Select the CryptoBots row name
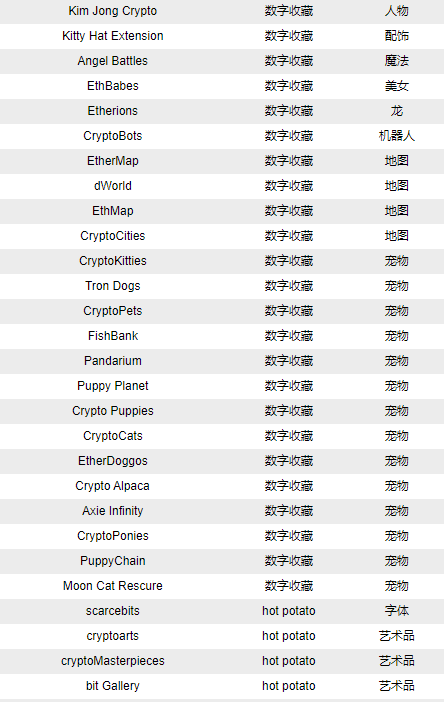This screenshot has width=445, height=702. (x=112, y=136)
